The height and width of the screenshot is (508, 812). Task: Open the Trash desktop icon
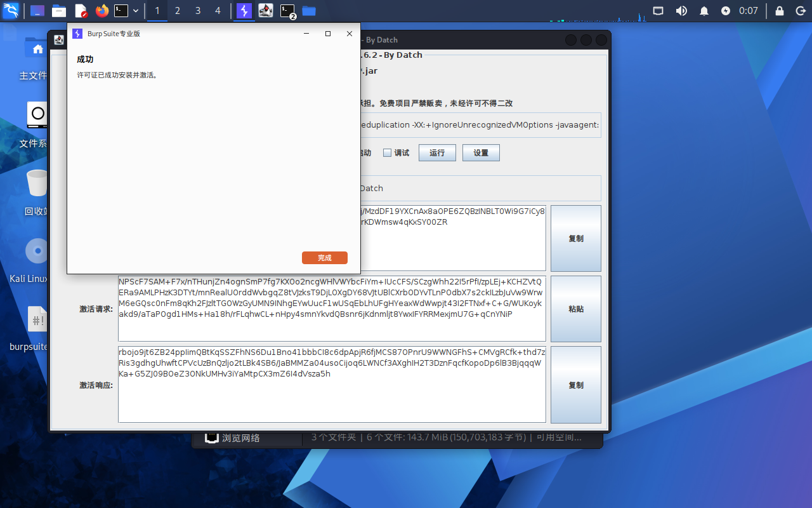[37, 193]
